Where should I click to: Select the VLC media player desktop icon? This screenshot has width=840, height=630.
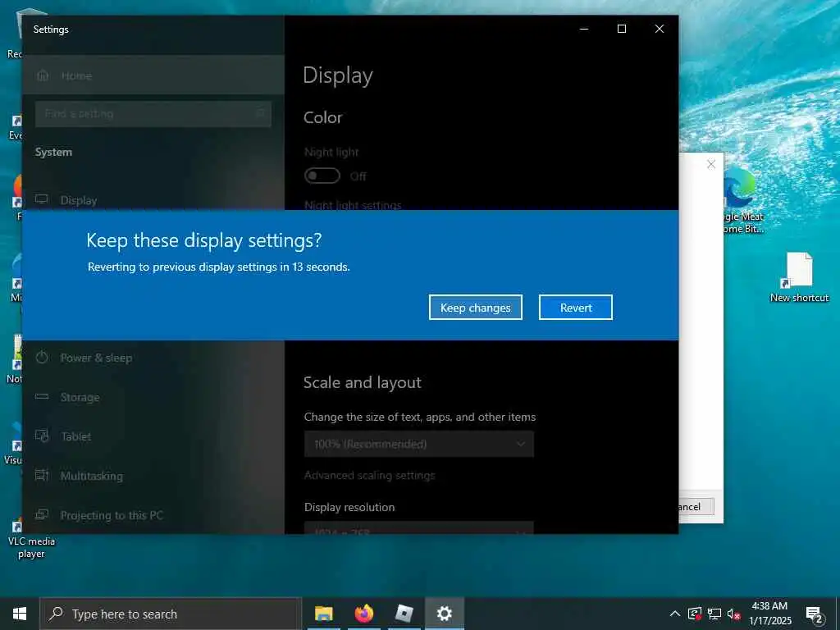tap(30, 540)
